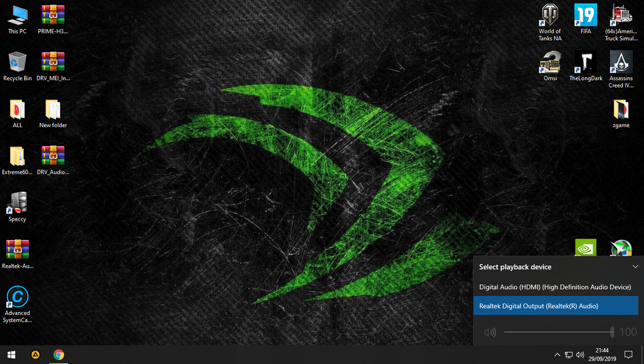Launch TheLongDark shortcut
The height and width of the screenshot is (364, 644).
click(586, 66)
